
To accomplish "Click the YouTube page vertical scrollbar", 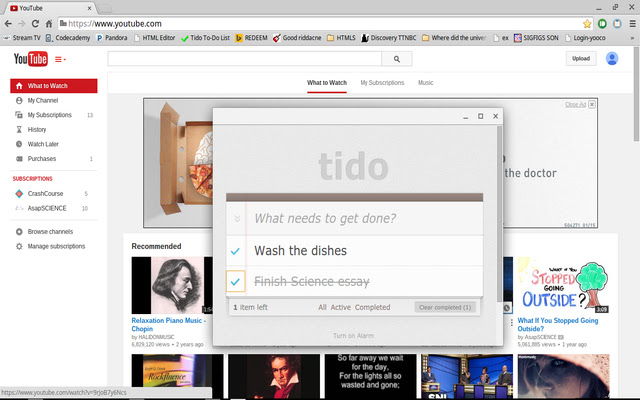I will (x=636, y=94).
